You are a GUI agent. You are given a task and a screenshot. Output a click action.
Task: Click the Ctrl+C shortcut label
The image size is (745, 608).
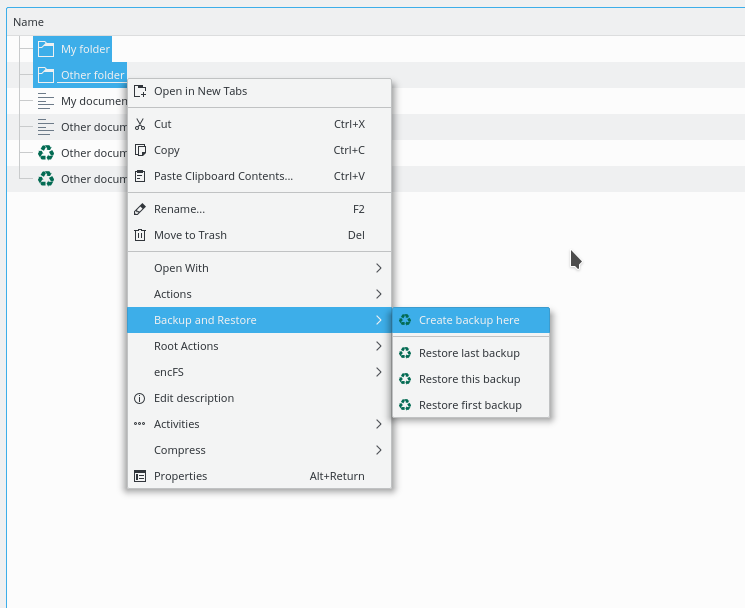pos(349,150)
